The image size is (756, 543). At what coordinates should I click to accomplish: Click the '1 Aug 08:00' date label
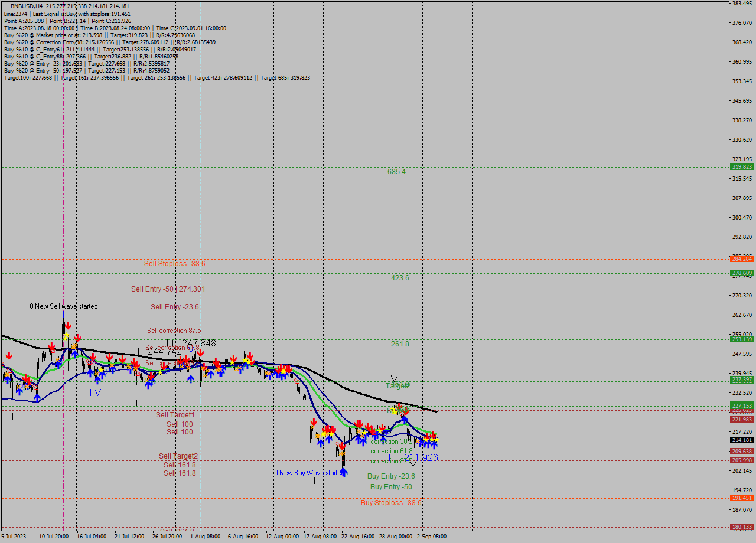point(205,537)
